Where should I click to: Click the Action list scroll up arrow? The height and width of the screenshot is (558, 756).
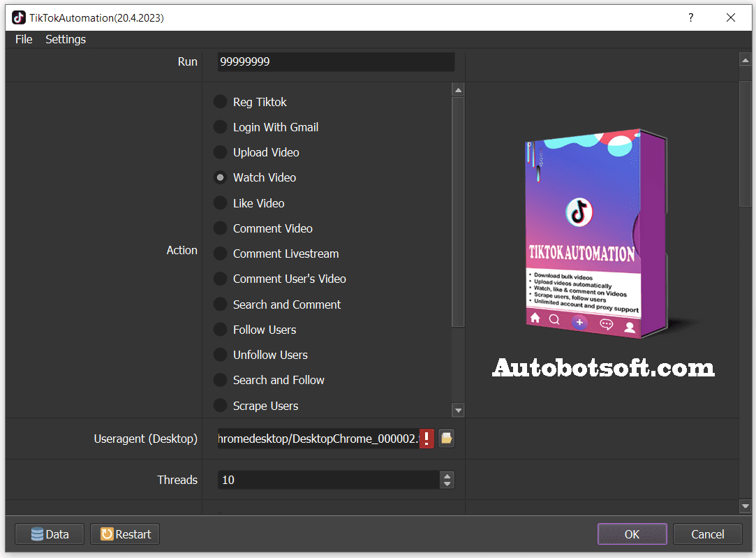coord(459,90)
